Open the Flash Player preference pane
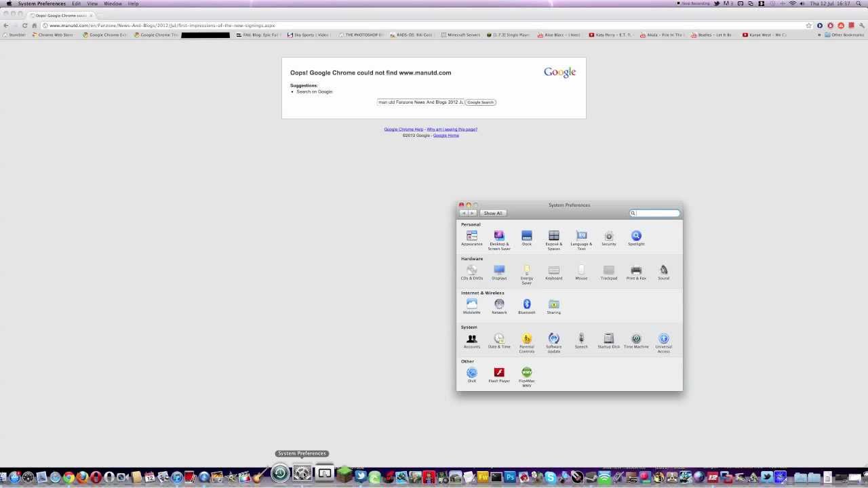 499,375
